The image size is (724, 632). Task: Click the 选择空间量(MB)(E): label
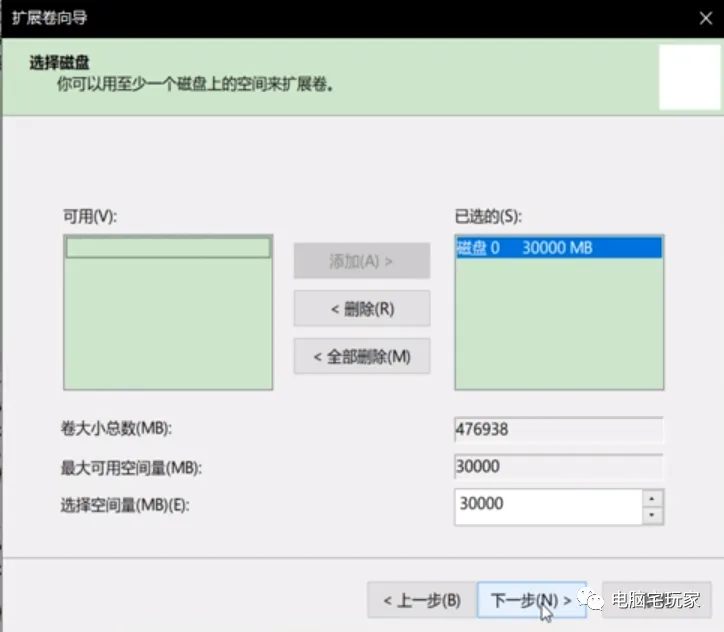click(x=125, y=505)
